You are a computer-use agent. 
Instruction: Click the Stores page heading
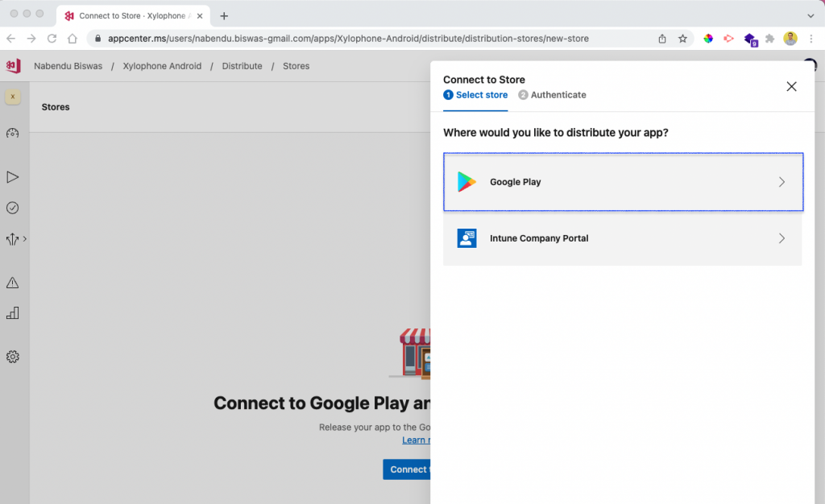(x=56, y=107)
